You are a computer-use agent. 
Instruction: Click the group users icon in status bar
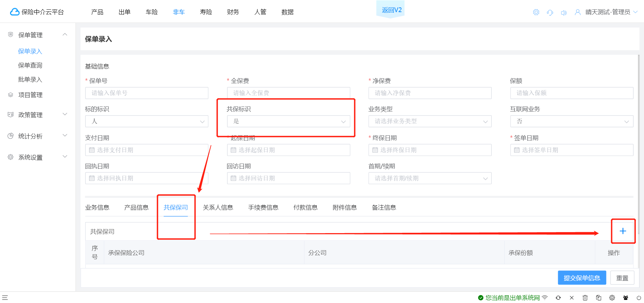(626, 298)
